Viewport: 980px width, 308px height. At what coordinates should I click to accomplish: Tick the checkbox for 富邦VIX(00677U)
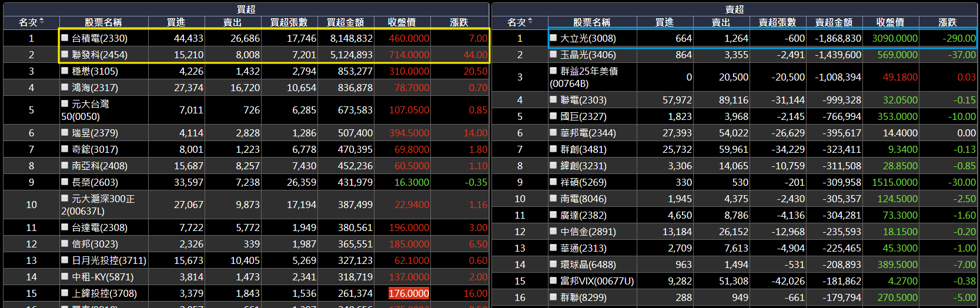(x=553, y=280)
